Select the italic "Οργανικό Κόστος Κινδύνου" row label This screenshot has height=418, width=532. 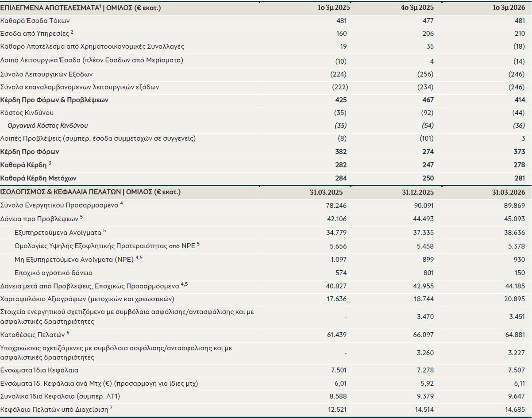(x=47, y=126)
